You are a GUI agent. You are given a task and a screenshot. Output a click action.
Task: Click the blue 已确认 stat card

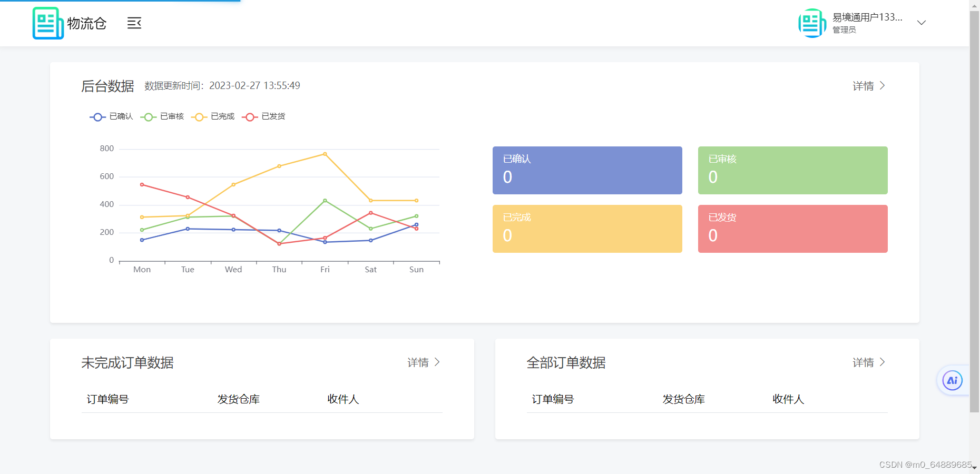pos(587,170)
